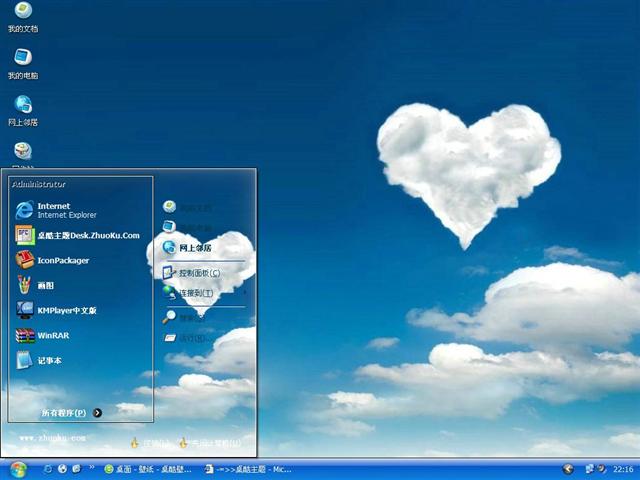Viewport: 640px width, 480px height.
Task: Click the shut down button at start menu bottom
Action: click(210, 442)
